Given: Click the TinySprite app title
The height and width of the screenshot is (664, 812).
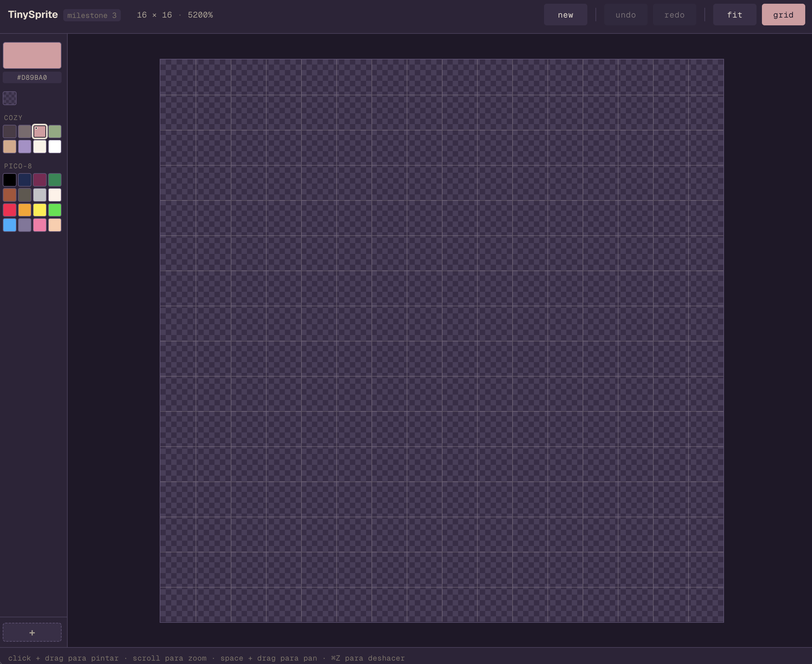Looking at the screenshot, I should [33, 15].
